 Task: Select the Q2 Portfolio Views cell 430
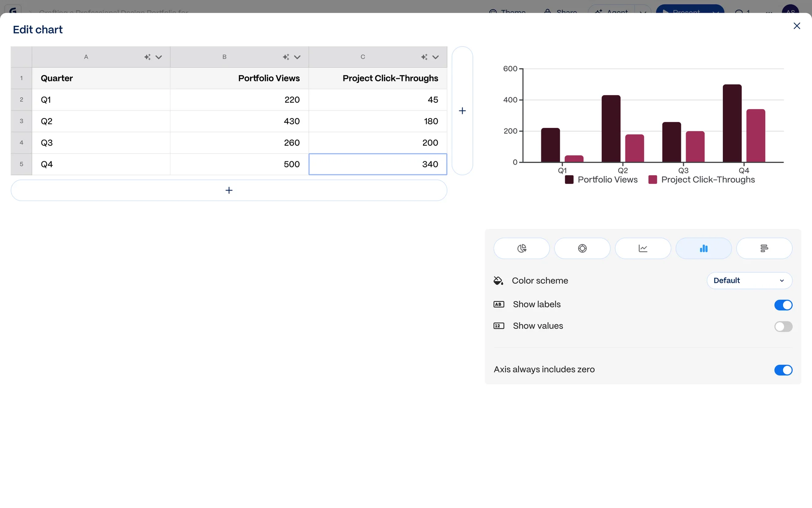point(239,121)
